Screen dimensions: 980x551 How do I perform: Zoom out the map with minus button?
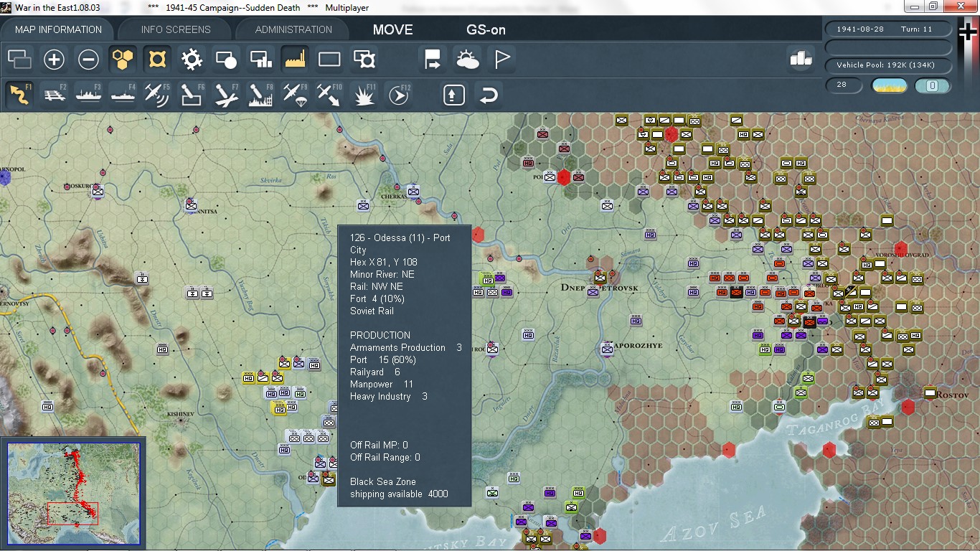88,60
